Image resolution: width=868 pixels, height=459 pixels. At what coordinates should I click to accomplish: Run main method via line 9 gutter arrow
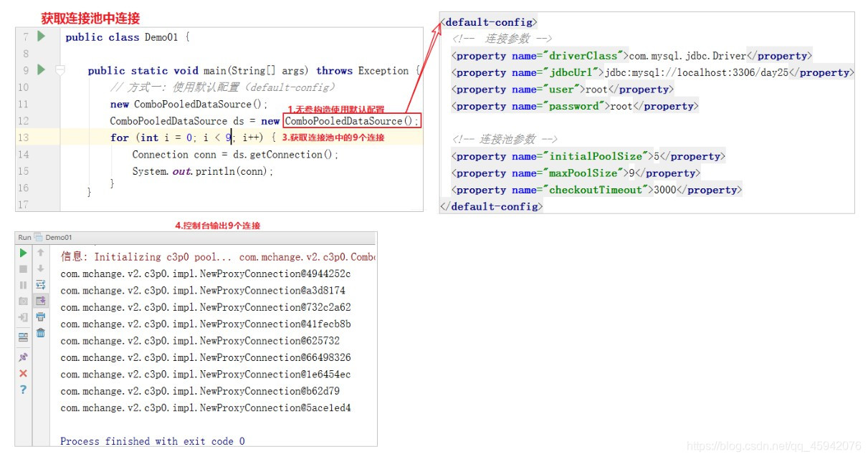(x=41, y=69)
